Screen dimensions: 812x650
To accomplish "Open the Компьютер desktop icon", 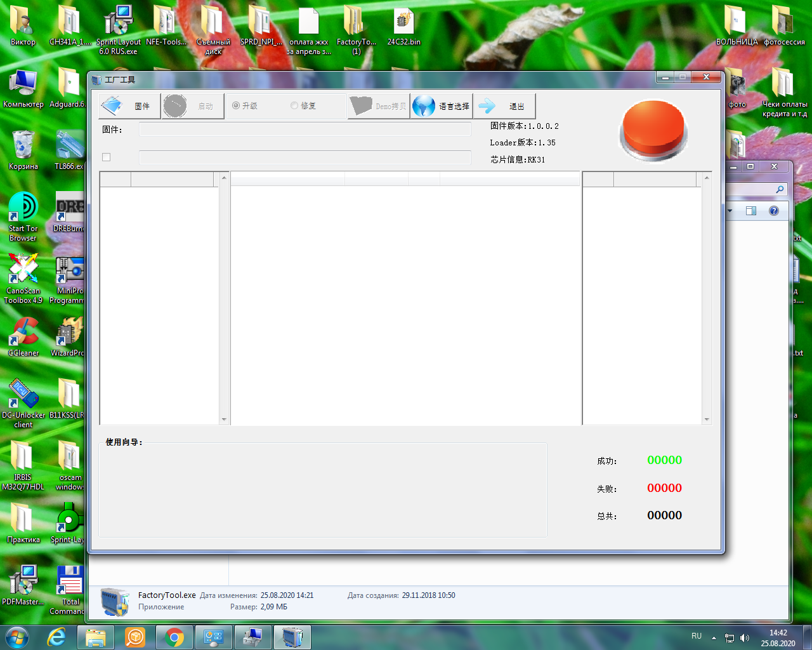I will pos(23,89).
